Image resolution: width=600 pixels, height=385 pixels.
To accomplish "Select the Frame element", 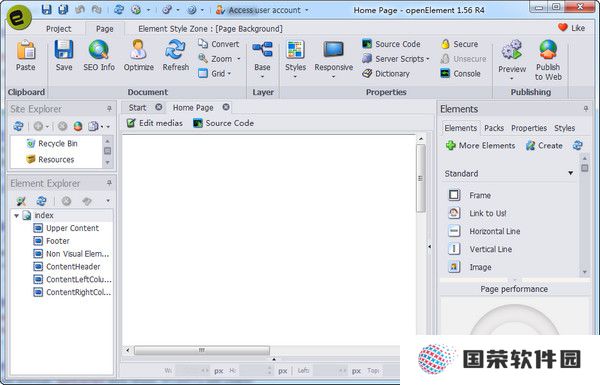I will click(x=470, y=195).
